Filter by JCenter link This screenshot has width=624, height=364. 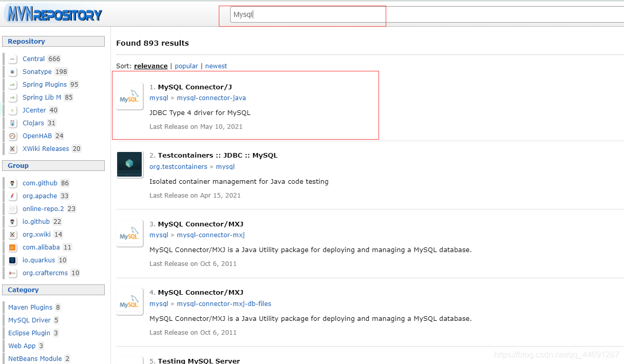34,110
